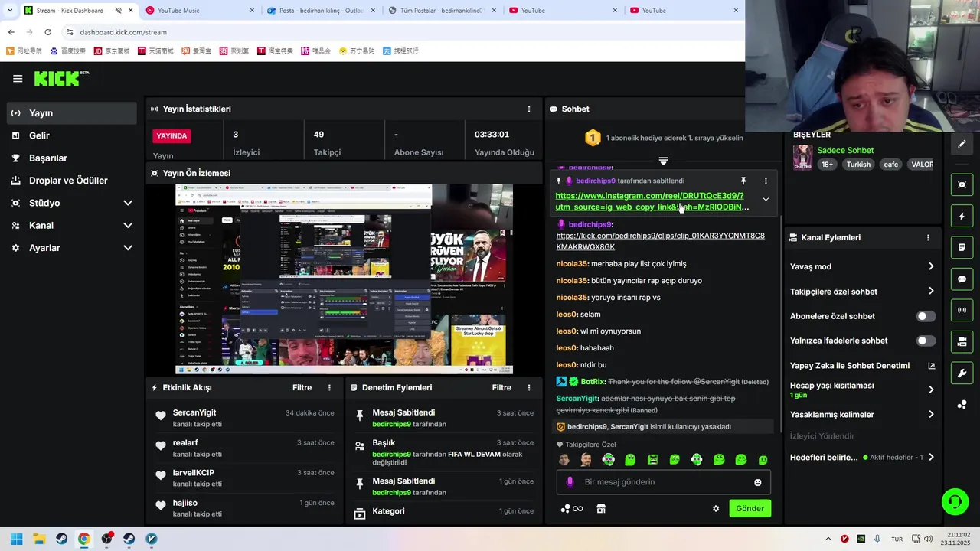
Task: Select Gelir in left sidebar
Action: [71, 135]
